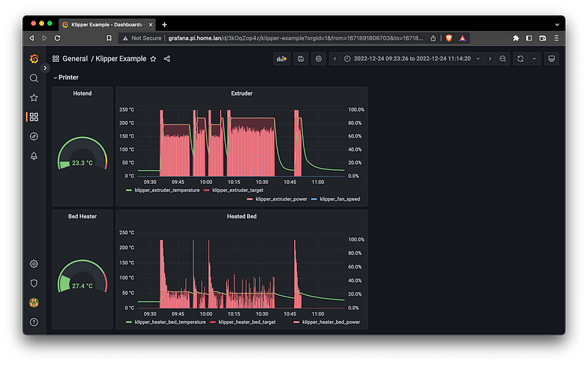Open the Bed Heater panel title menu

[82, 216]
